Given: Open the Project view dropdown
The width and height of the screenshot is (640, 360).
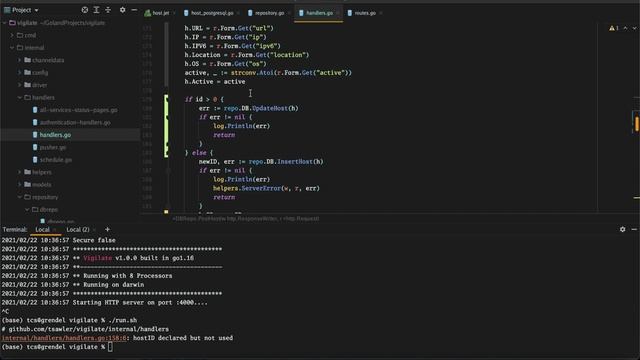Looking at the screenshot, I should (x=22, y=10).
